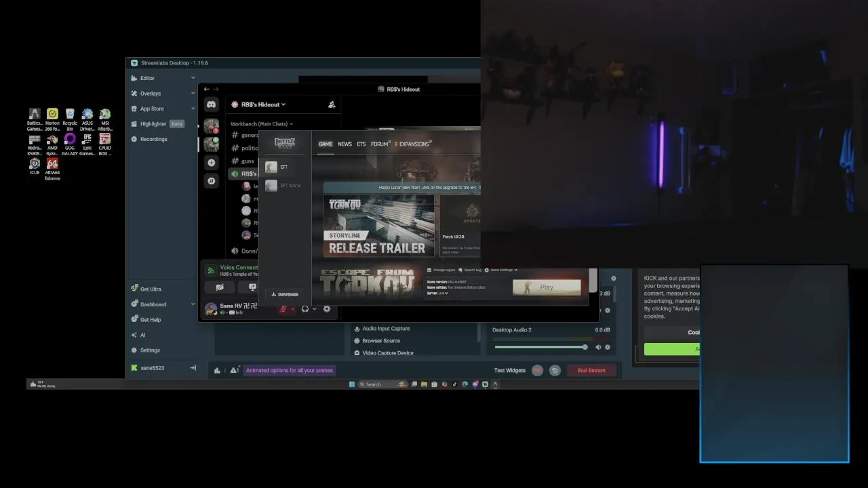The image size is (868, 488).
Task: Click End Stream button
Action: point(591,370)
